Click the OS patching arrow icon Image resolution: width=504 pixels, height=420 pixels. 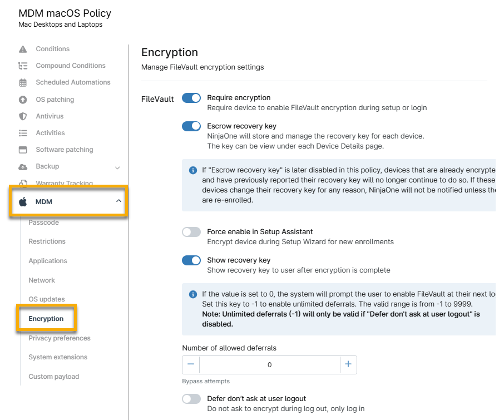click(23, 100)
